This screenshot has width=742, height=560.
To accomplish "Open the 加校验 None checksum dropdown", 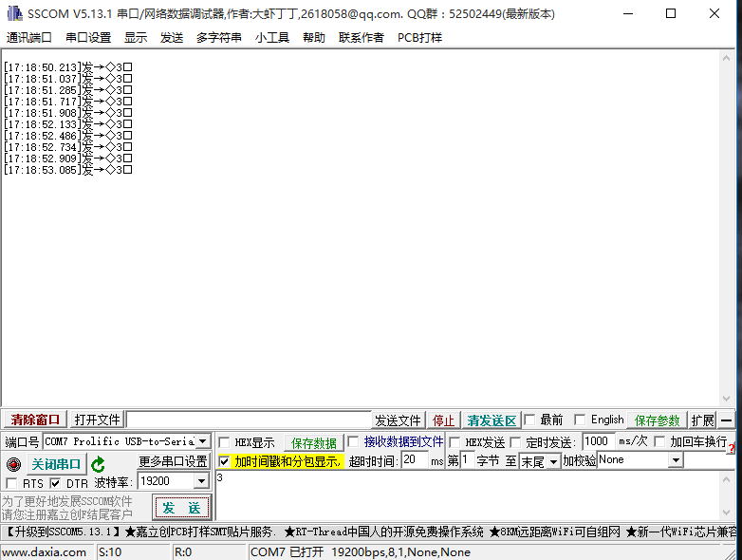I will pos(675,460).
